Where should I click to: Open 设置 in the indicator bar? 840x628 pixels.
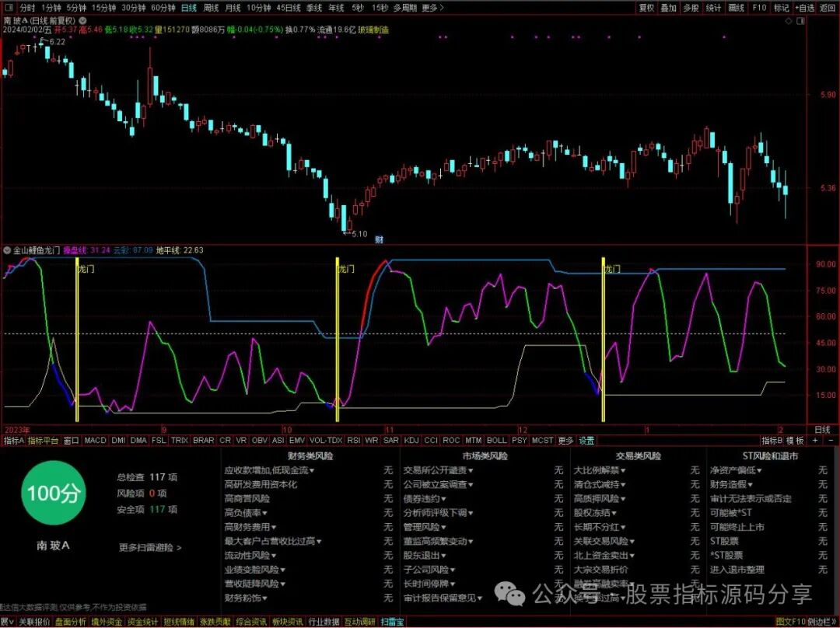(587, 440)
